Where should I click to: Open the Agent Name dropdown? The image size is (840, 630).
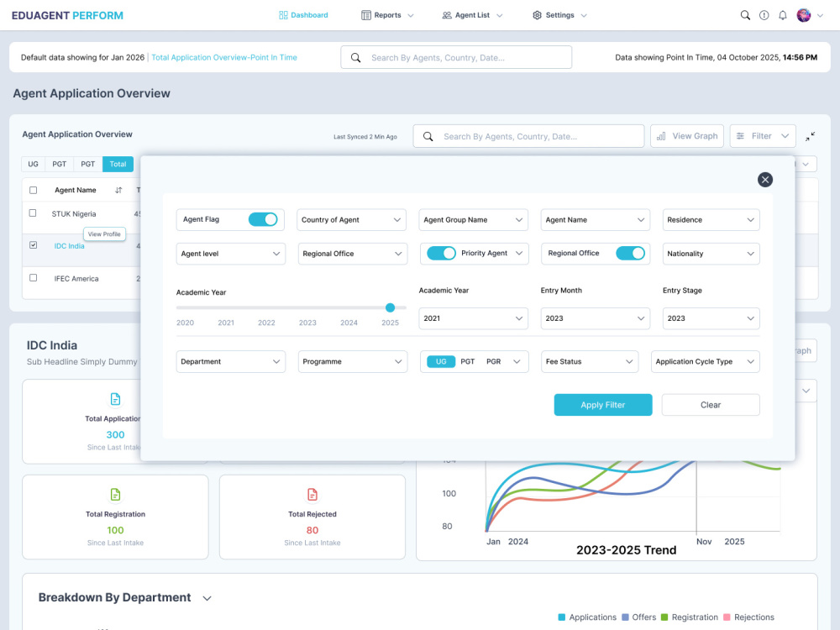coord(596,219)
